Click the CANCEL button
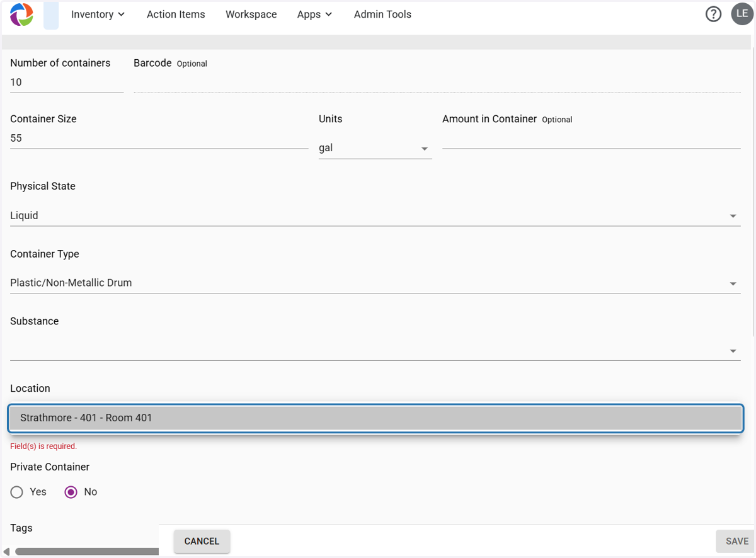 [x=202, y=541]
